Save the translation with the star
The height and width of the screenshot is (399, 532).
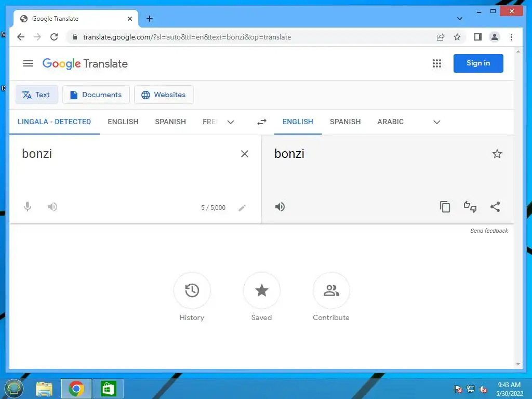tap(497, 154)
